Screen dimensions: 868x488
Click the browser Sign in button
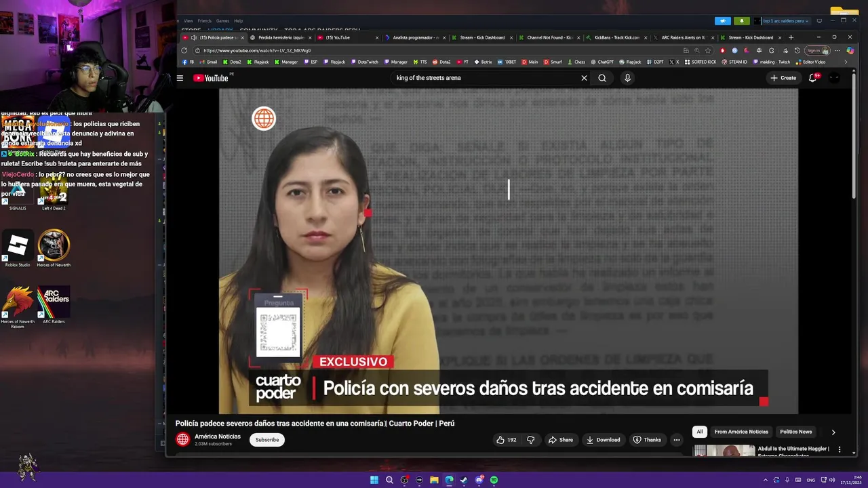[x=817, y=50]
